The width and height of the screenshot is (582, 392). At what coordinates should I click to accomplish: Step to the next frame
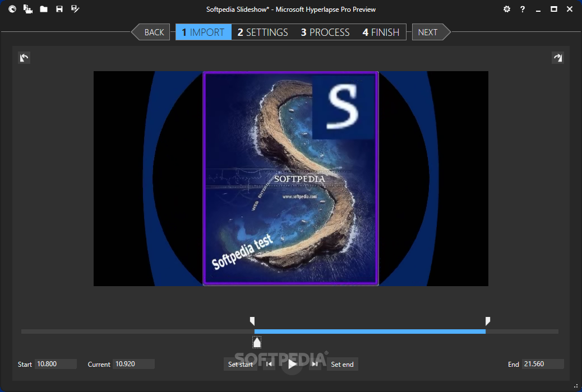tap(315, 364)
